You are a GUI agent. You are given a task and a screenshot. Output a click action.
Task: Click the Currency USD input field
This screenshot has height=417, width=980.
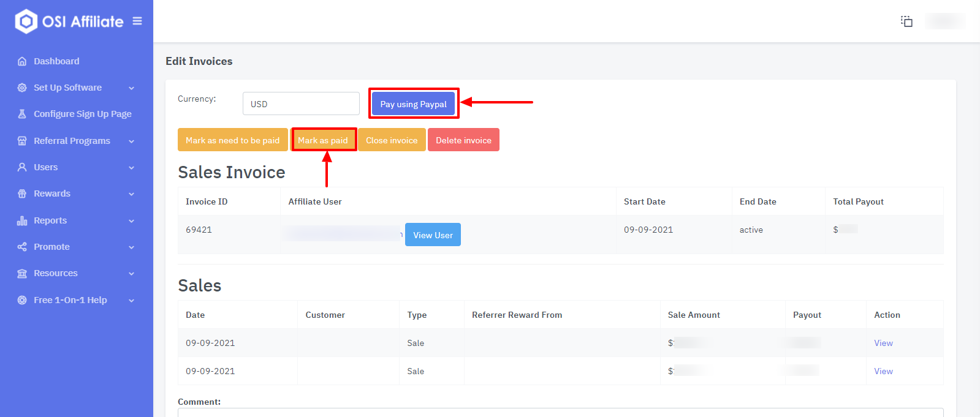click(301, 103)
